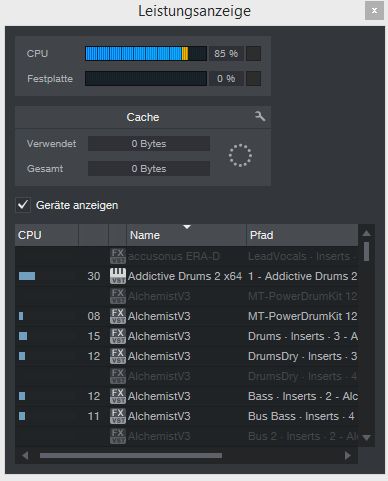
Task: Click the CPU value 08
Action: [x=94, y=316]
